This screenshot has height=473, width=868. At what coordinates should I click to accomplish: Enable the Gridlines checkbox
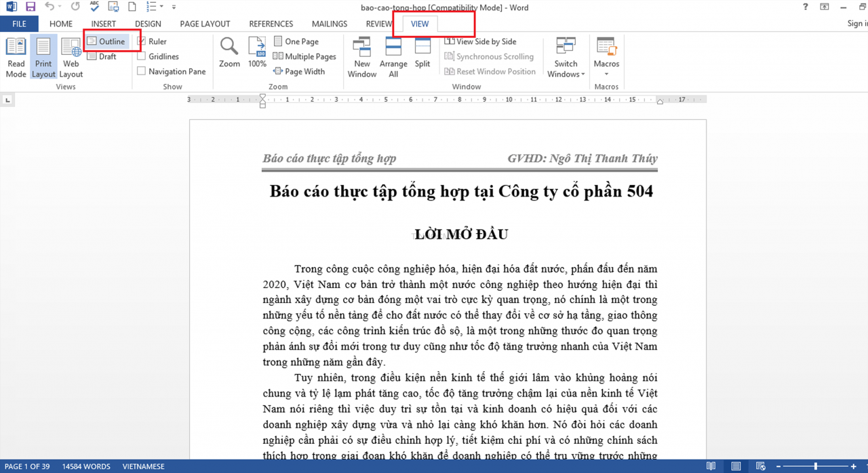[158, 56]
